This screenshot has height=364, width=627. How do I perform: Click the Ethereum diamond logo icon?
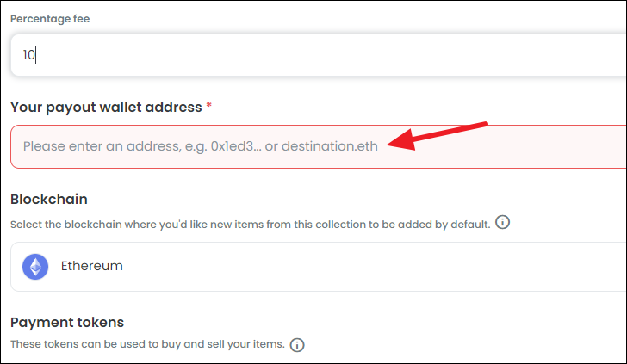[x=35, y=267]
